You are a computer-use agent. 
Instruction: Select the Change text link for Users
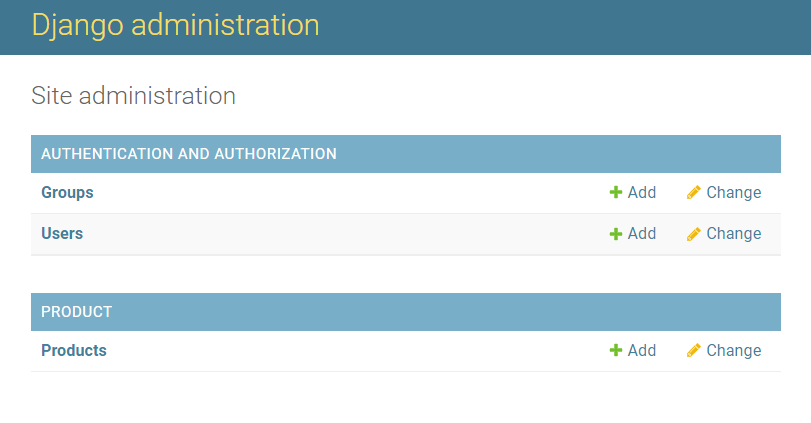click(734, 234)
